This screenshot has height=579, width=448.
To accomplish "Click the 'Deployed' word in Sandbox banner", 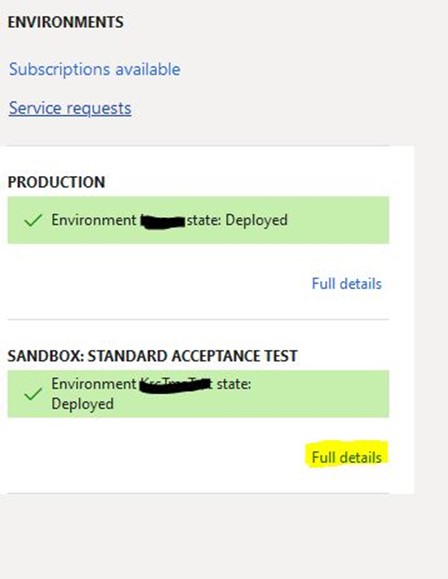I will [x=82, y=404].
